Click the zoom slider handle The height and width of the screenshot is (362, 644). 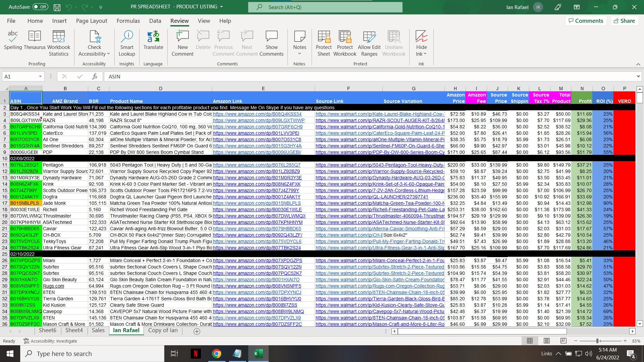pos(597,341)
